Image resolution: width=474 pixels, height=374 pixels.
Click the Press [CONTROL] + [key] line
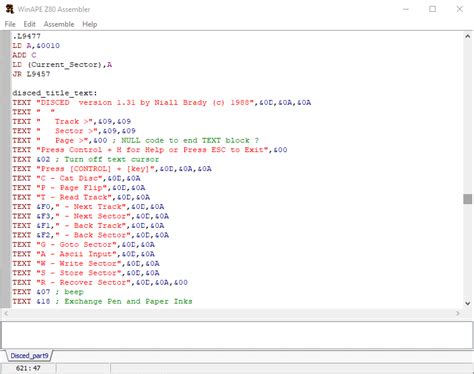(112, 169)
